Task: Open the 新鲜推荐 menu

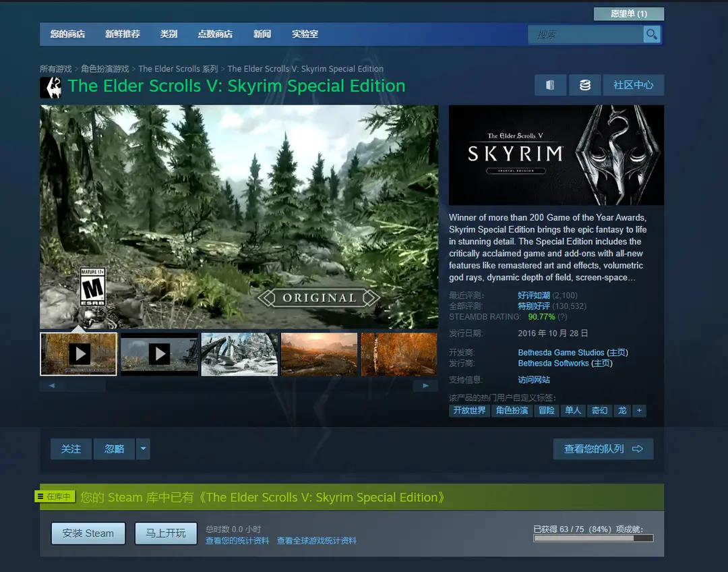Action: point(123,34)
